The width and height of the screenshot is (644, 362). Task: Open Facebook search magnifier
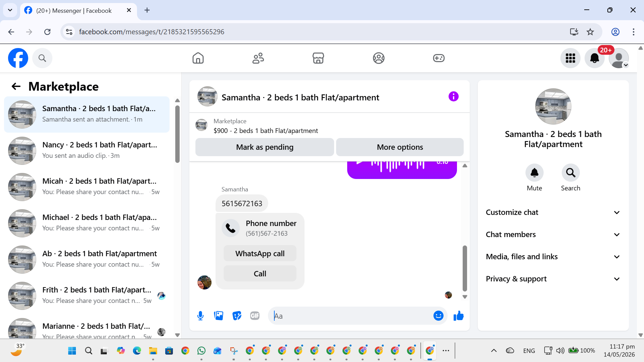(42, 58)
